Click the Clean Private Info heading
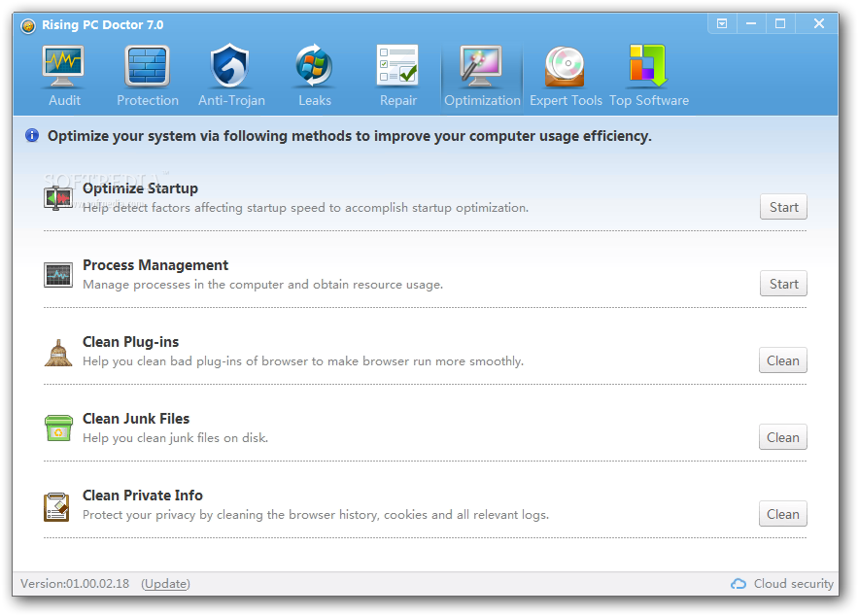This screenshot has height=616, width=859. 143,495
